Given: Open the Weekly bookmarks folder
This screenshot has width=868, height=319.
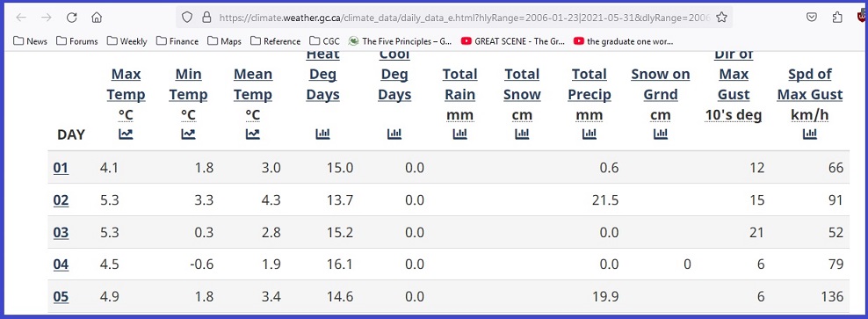Looking at the screenshot, I should pos(127,41).
